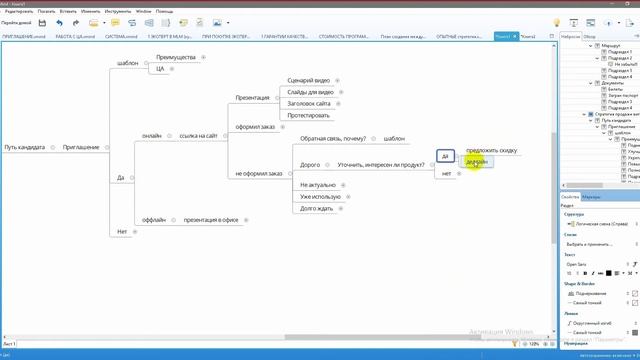The height and width of the screenshot is (360, 640).
Task: Switch to the ПРИГЛАШЕНИЕ.xmind tab
Action: (24, 36)
